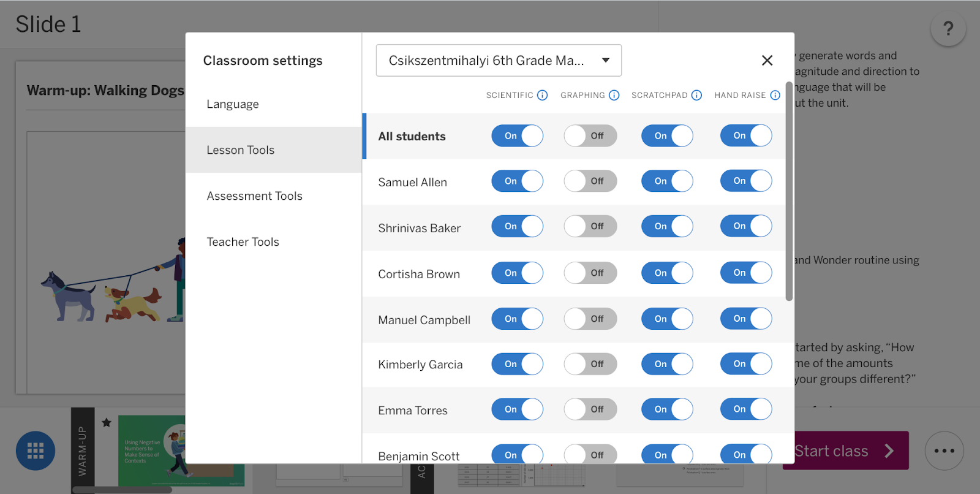Open the Csikszentmihalyi 6th Grade class dropdown
This screenshot has height=494, width=980.
click(499, 60)
